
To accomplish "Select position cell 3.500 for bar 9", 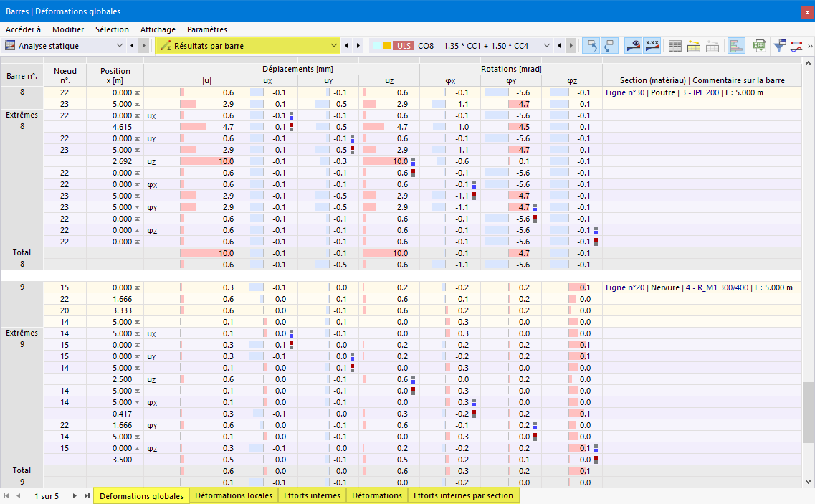I will coord(115,460).
